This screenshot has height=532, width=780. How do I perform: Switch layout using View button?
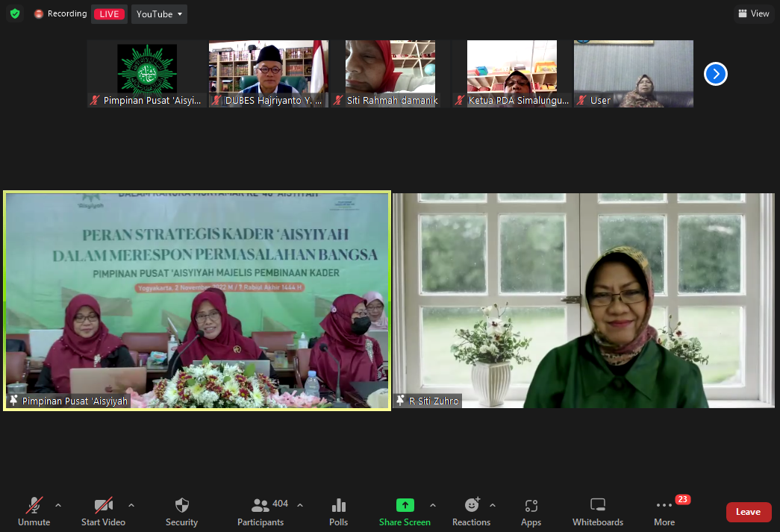[x=753, y=13]
